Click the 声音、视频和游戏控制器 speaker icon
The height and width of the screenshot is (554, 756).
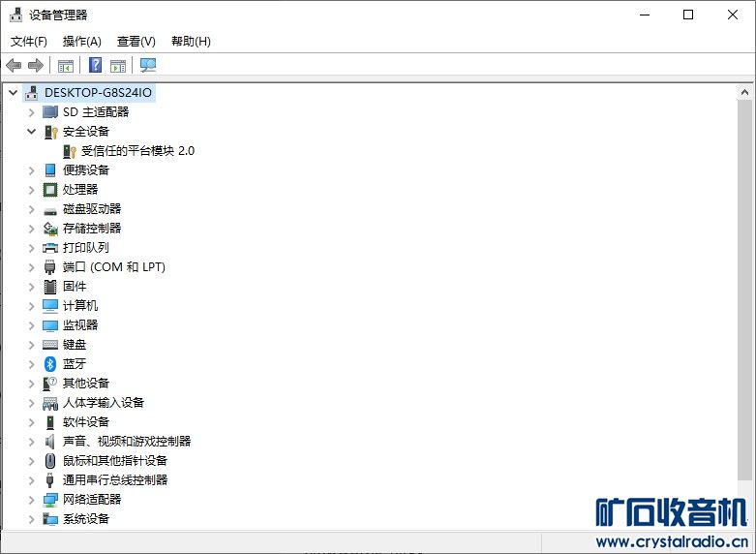(x=50, y=442)
